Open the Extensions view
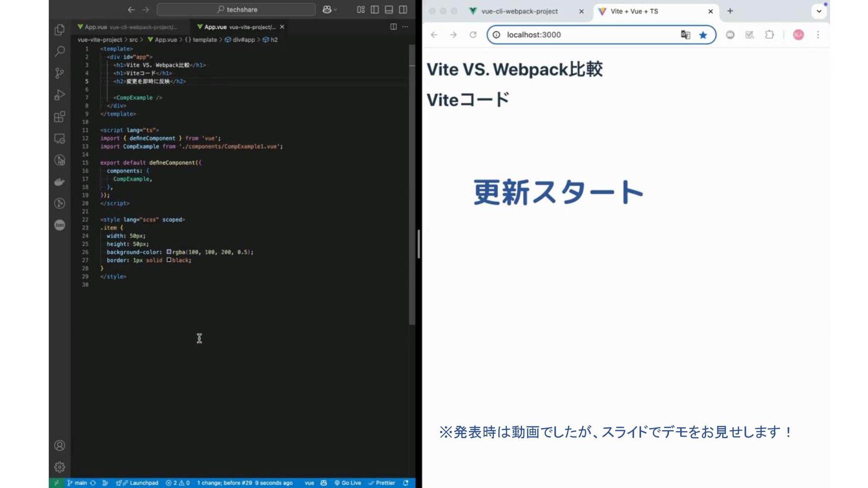868x488 pixels. 60,117
